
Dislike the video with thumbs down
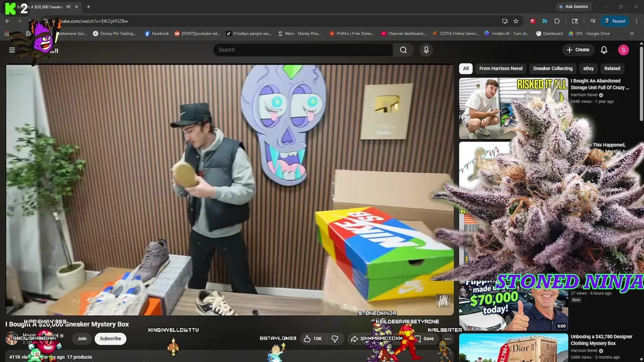335,339
